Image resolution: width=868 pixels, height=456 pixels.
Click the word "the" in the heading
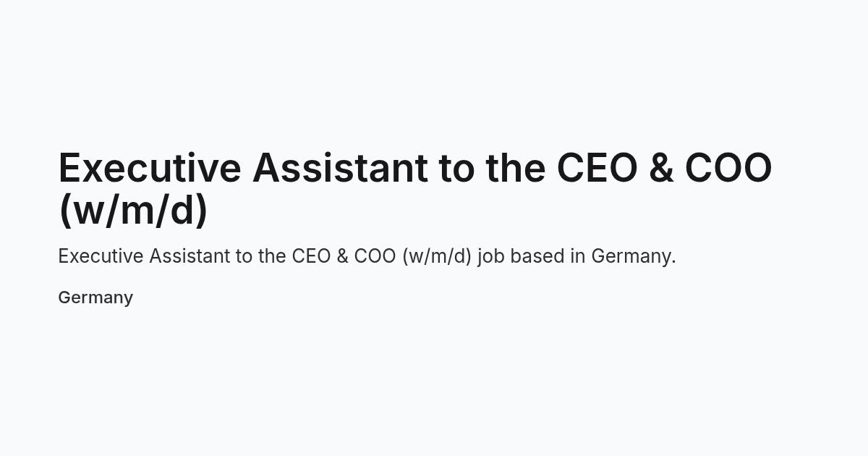coord(515,167)
